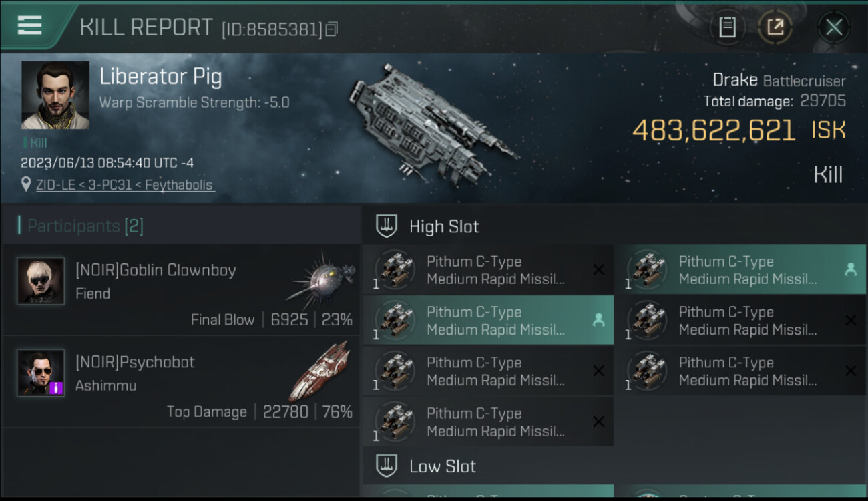Click the Liberator Pig pilot name
Viewport: 868px width, 501px height.
[x=160, y=77]
